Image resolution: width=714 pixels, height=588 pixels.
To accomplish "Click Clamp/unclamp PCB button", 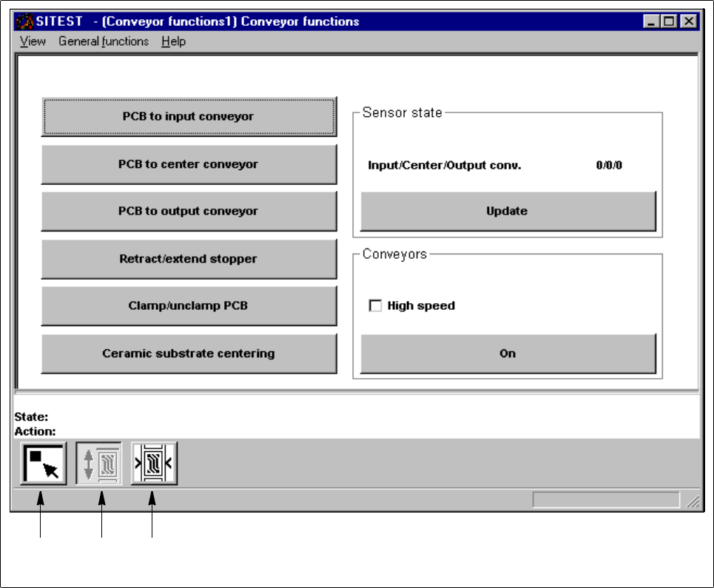I will [x=189, y=305].
